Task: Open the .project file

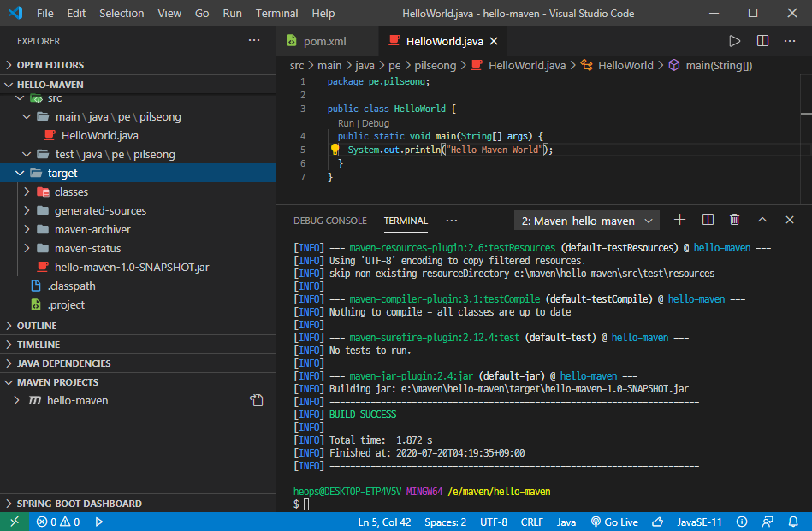Action: (139, 304)
